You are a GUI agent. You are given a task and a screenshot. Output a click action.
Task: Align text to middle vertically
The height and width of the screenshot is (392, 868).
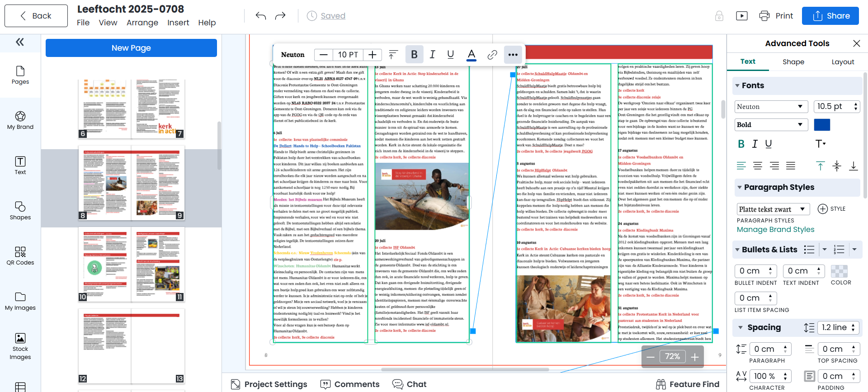coord(837,166)
